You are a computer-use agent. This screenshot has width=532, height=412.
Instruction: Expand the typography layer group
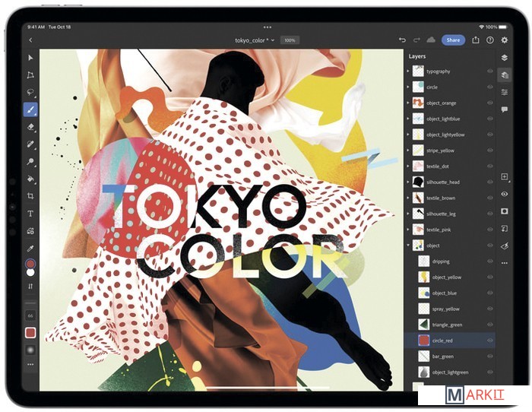(408, 71)
